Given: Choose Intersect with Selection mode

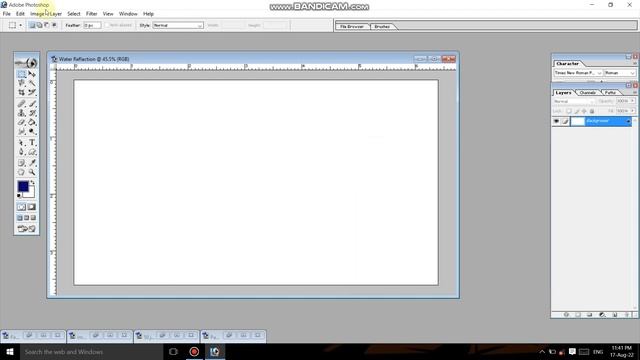Looking at the screenshot, I should (x=54, y=25).
